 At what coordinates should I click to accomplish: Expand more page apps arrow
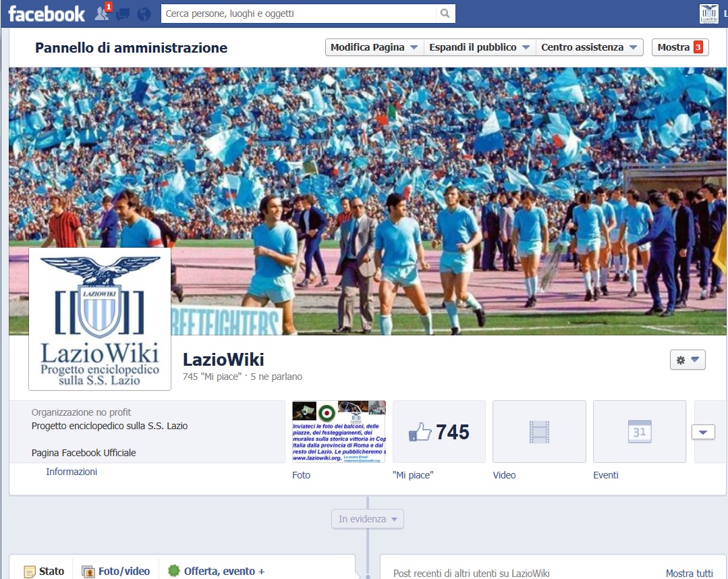703,432
